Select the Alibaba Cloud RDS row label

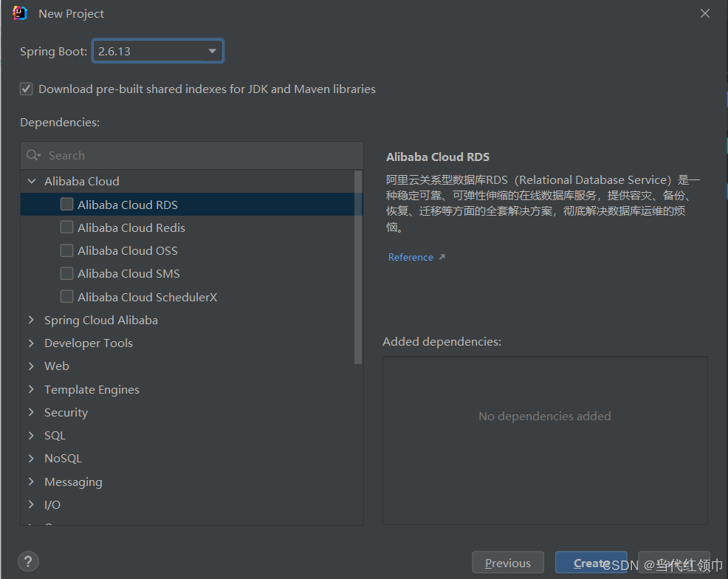(128, 205)
